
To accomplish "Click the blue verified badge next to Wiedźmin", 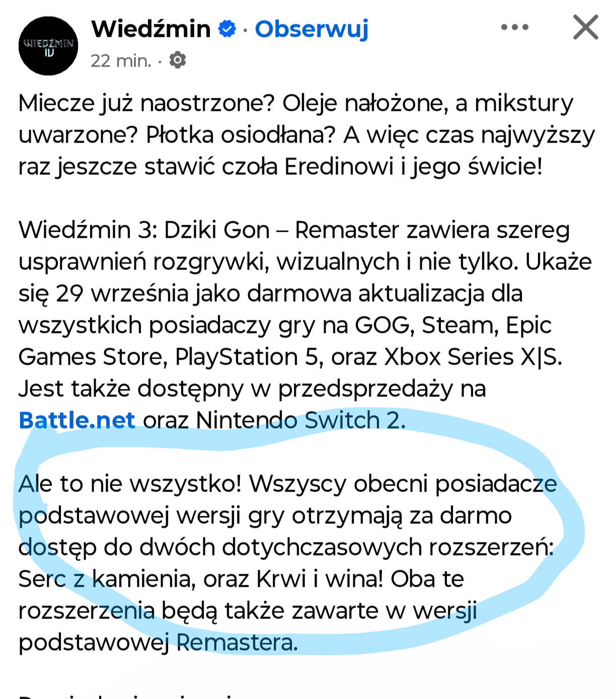I will pyautogui.click(x=227, y=29).
